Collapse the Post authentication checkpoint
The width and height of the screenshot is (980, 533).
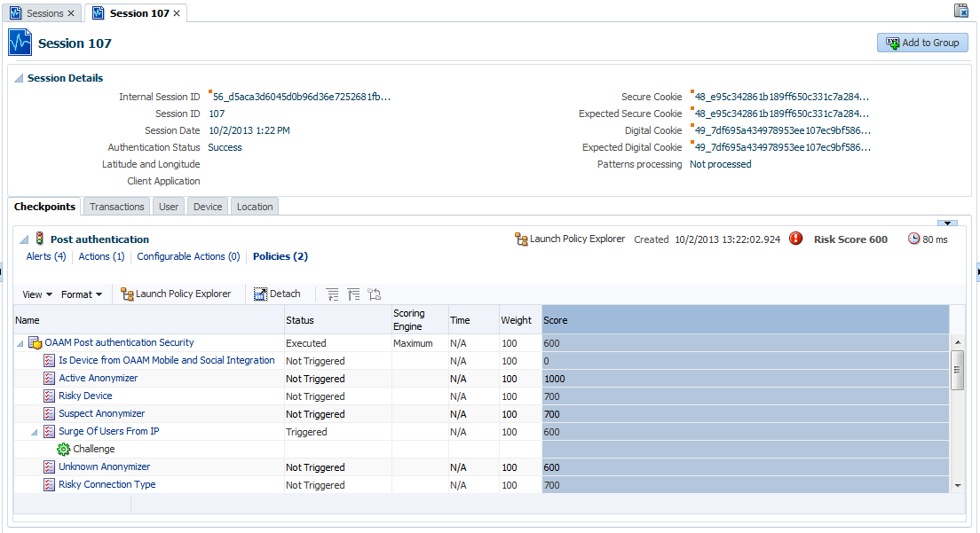(x=24, y=239)
